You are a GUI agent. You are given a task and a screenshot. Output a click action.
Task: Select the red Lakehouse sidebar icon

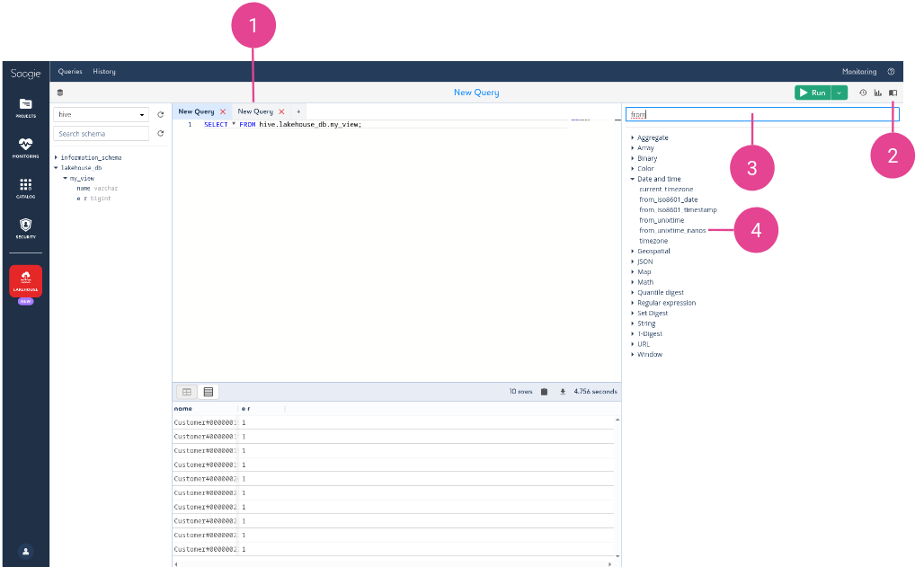25,280
